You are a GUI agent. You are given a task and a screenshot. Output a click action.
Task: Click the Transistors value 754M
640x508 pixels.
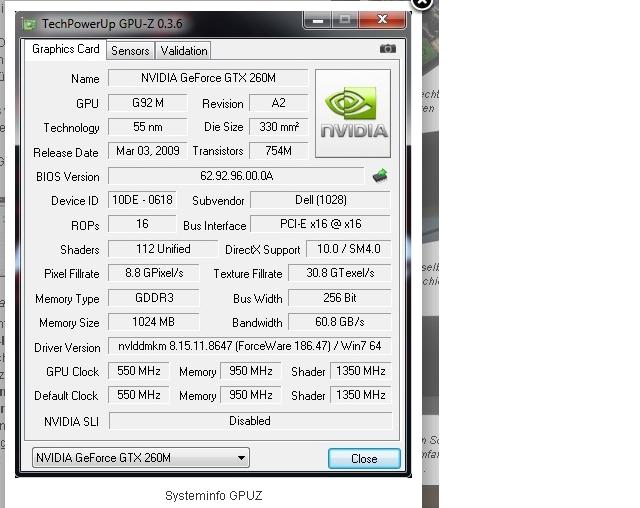tap(278, 151)
